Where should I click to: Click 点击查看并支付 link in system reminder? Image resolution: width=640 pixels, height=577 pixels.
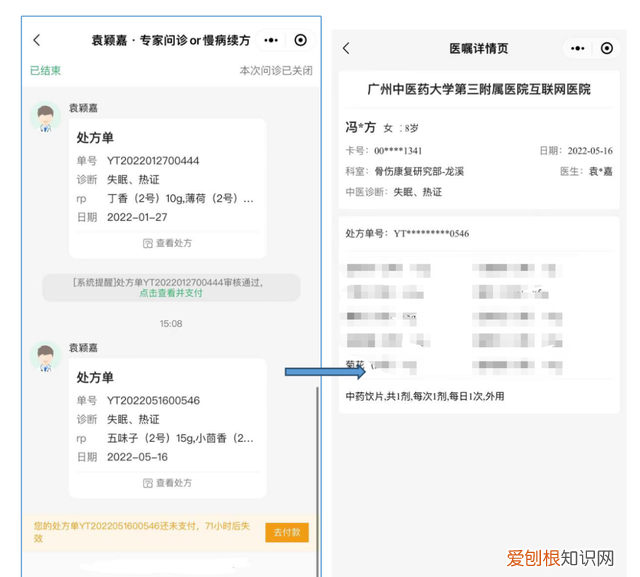point(171,293)
